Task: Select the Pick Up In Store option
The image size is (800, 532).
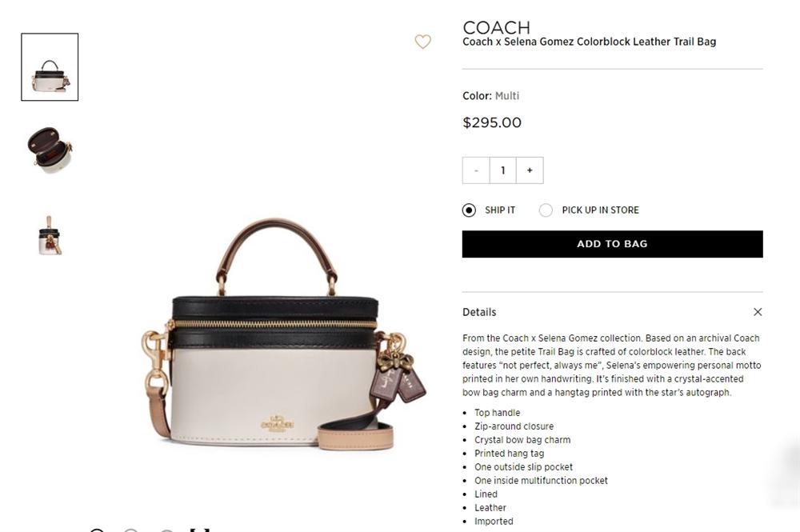Action: [x=546, y=210]
